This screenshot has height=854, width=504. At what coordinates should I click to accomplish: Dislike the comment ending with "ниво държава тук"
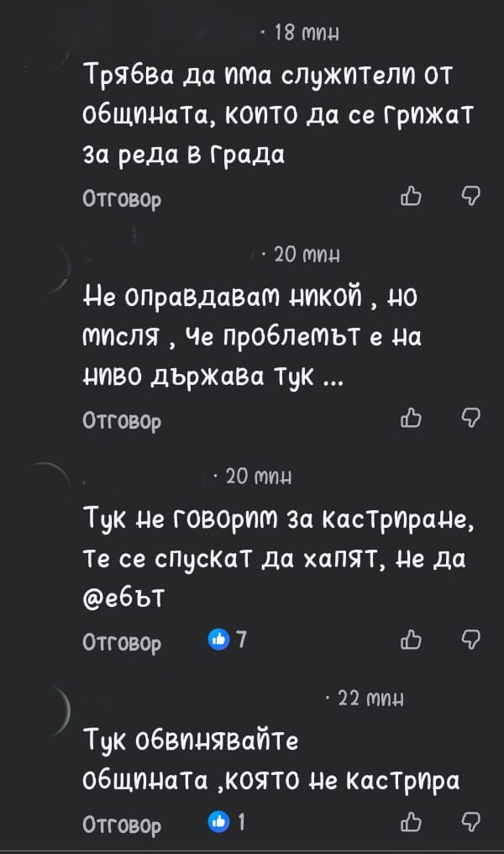[x=472, y=418]
